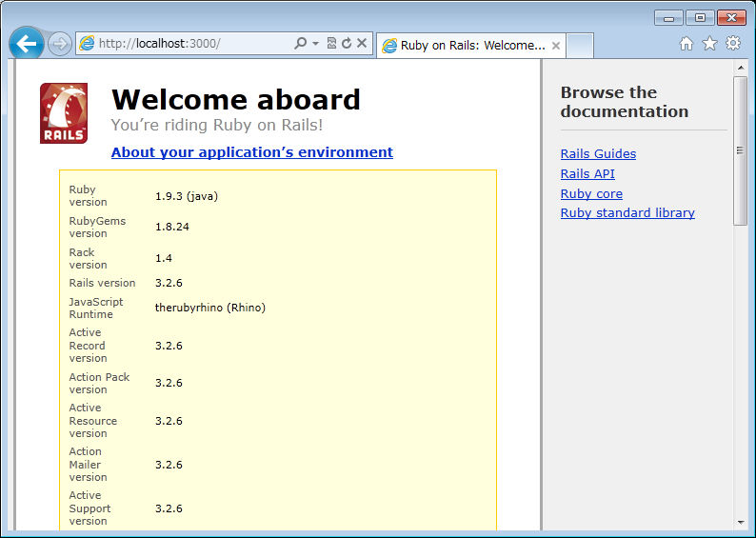Minimize the browser window
The height and width of the screenshot is (538, 756).
(x=668, y=18)
